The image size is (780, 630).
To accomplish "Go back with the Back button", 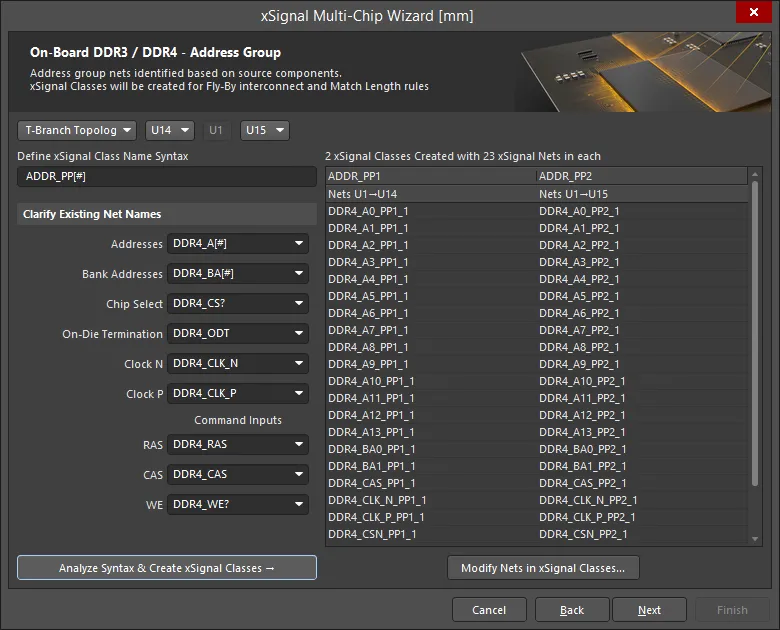I will (x=572, y=610).
